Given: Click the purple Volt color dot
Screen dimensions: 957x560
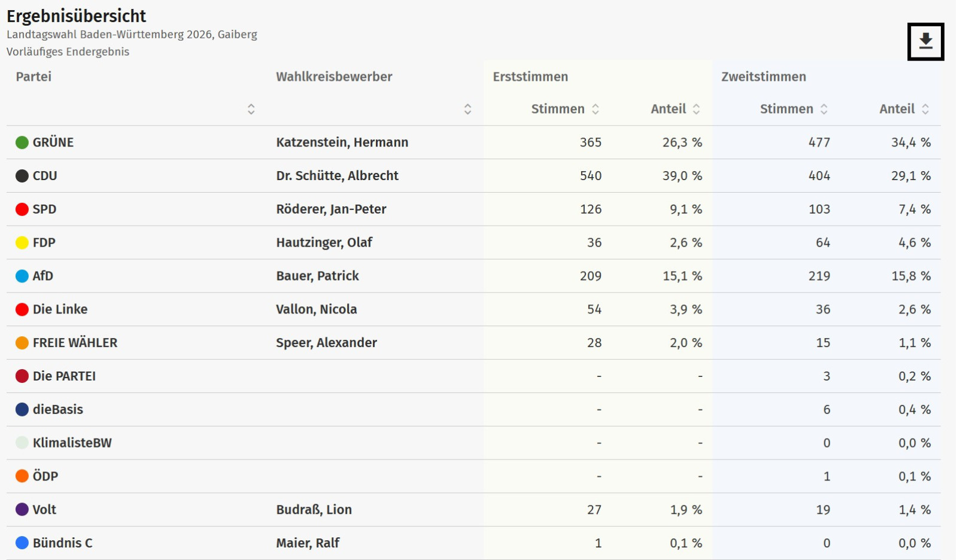Looking at the screenshot, I should point(22,510).
